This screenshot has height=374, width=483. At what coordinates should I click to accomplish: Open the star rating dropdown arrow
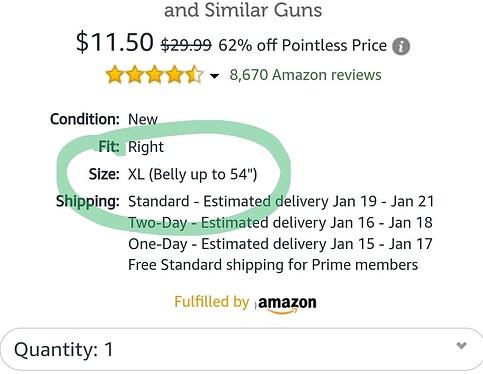tap(214, 76)
